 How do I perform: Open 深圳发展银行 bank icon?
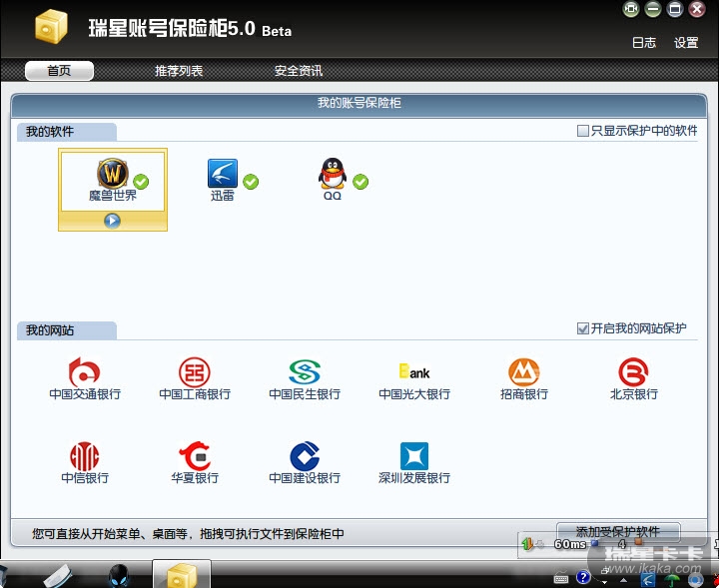(x=414, y=456)
